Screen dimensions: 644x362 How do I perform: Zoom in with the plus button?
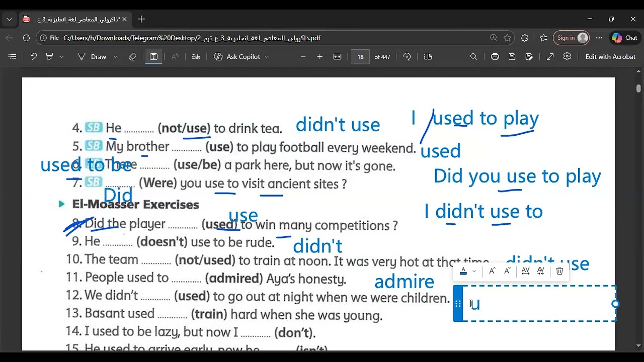click(320, 57)
